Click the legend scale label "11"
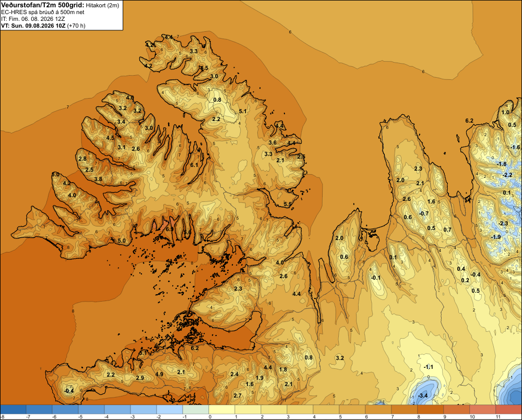522x420 pixels. 498,417
